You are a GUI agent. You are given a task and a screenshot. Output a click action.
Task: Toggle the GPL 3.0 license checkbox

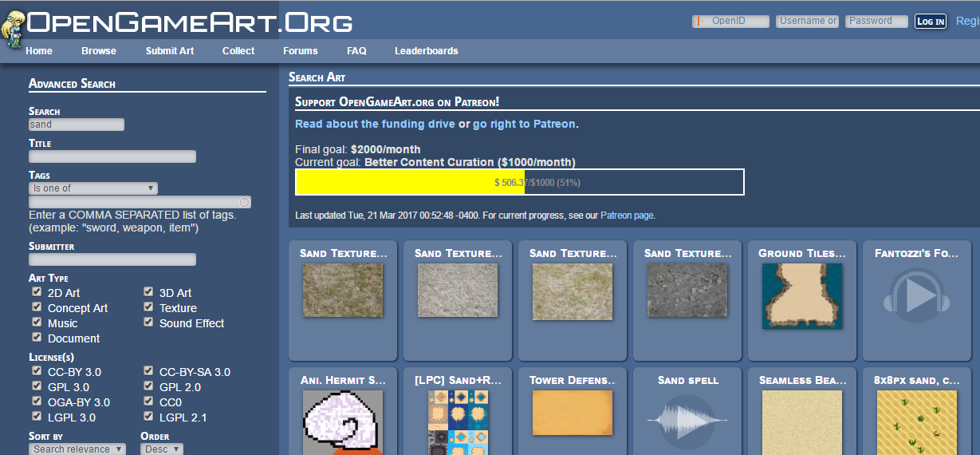pyautogui.click(x=37, y=386)
